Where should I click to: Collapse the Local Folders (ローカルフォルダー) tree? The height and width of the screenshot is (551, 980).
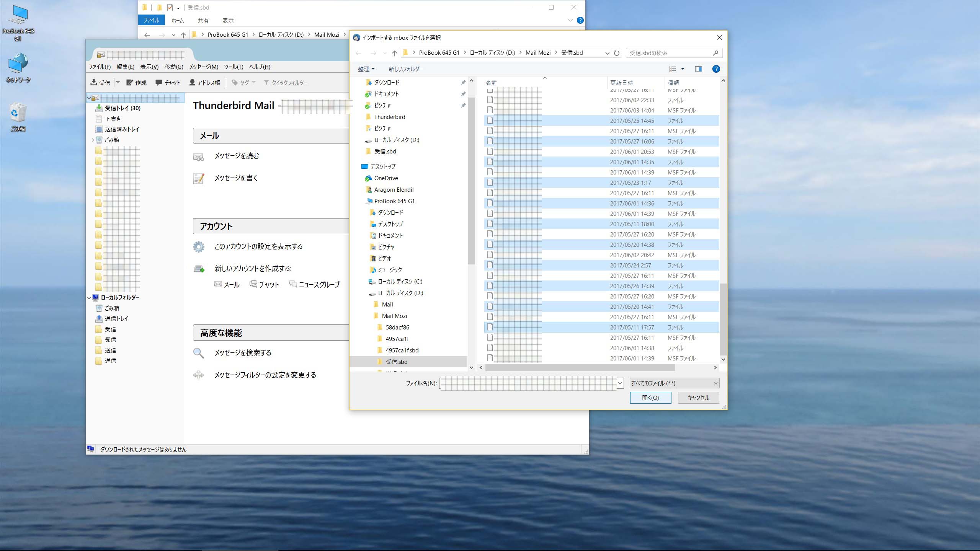tap(89, 297)
